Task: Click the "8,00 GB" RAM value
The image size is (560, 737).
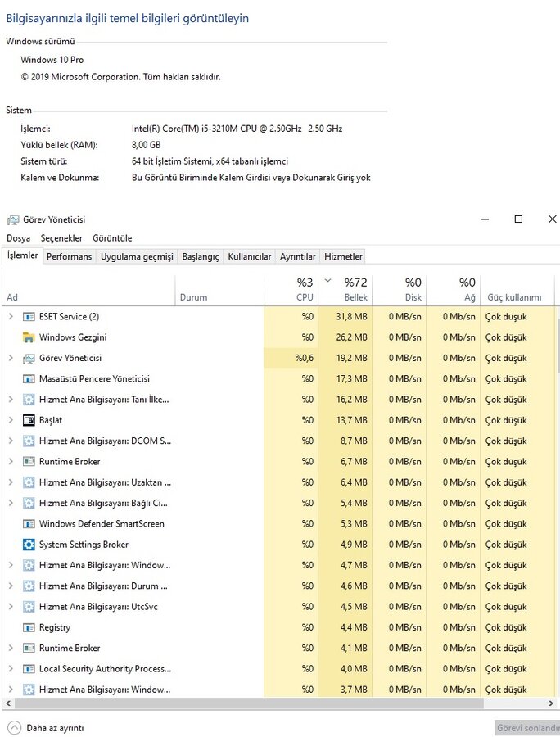Action: tap(146, 145)
